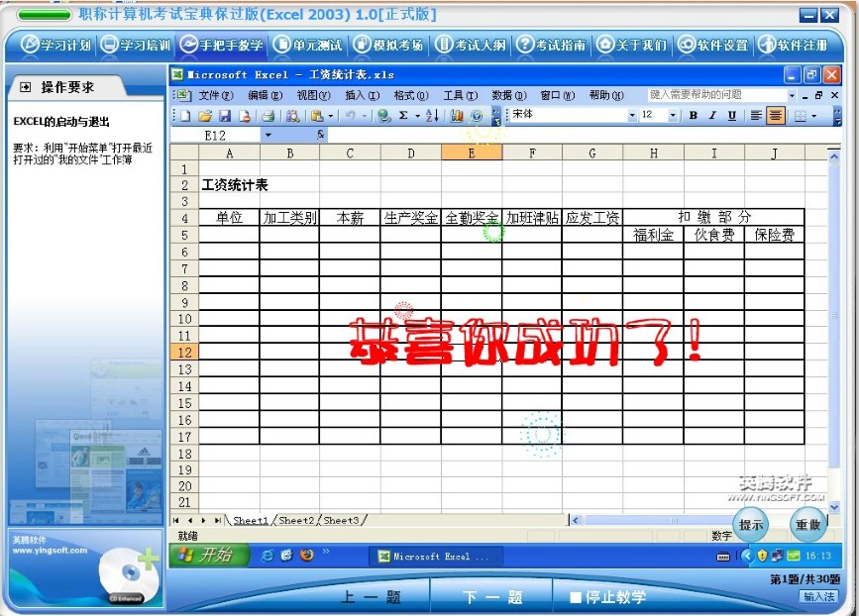Click the 提示 hint button

(751, 524)
